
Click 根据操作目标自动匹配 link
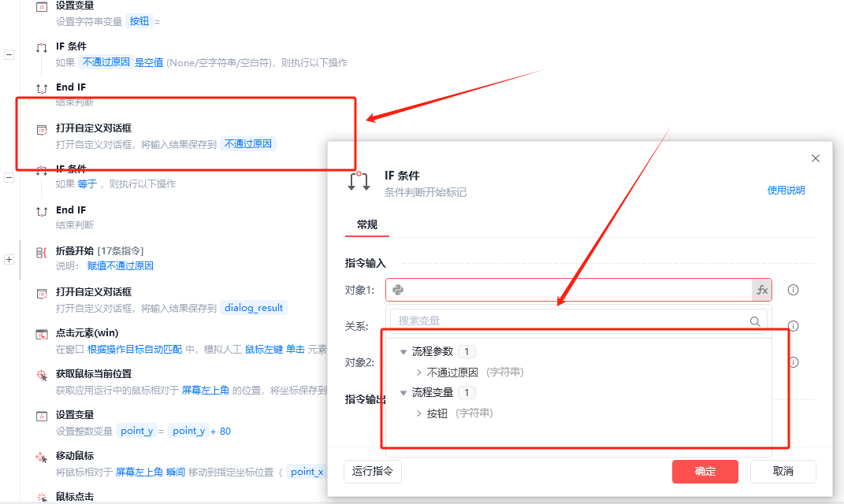[135, 349]
